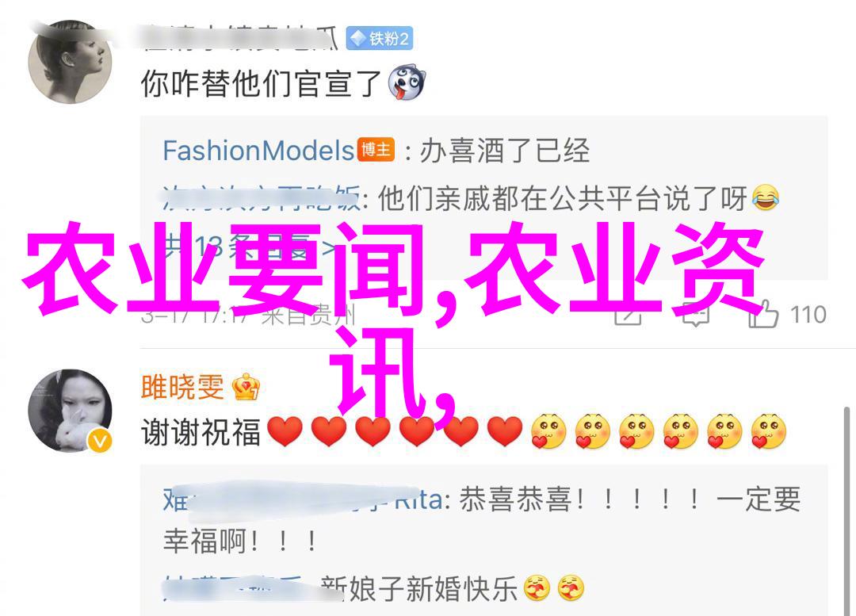Open the 雎晓雯 username profile
The image size is (856, 616).
click(x=182, y=387)
